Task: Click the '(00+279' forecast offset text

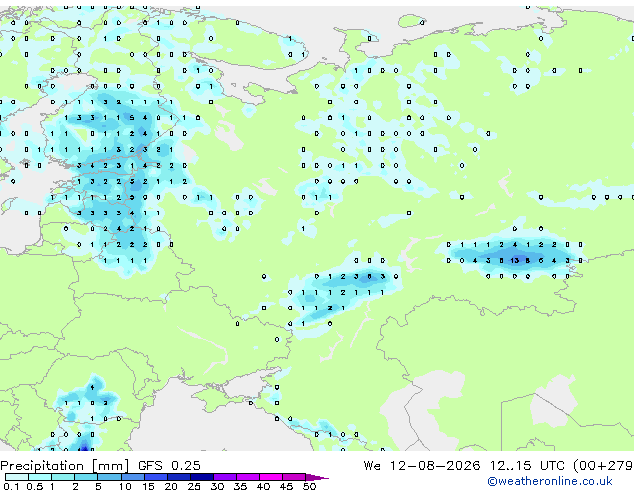Action: click(x=603, y=466)
